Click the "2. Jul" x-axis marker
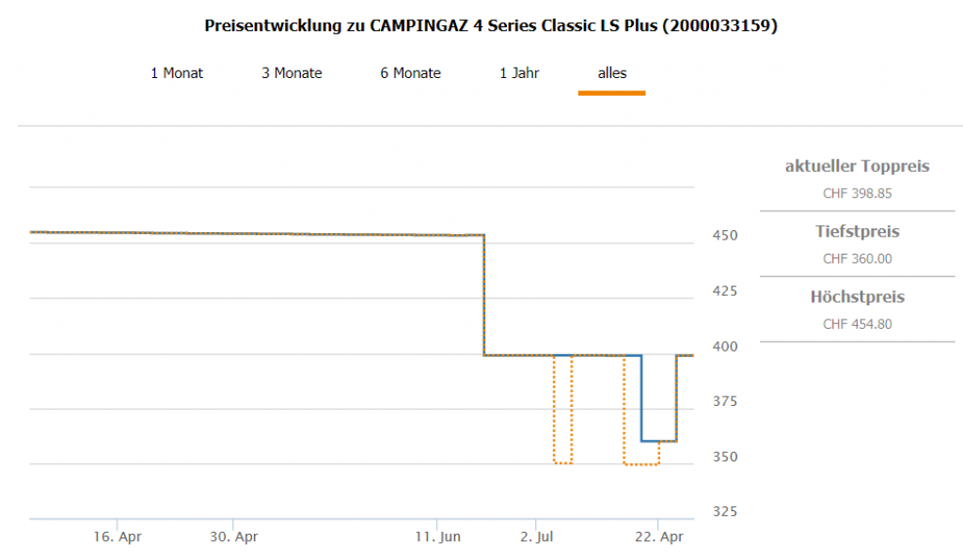The height and width of the screenshot is (560, 963). click(536, 537)
